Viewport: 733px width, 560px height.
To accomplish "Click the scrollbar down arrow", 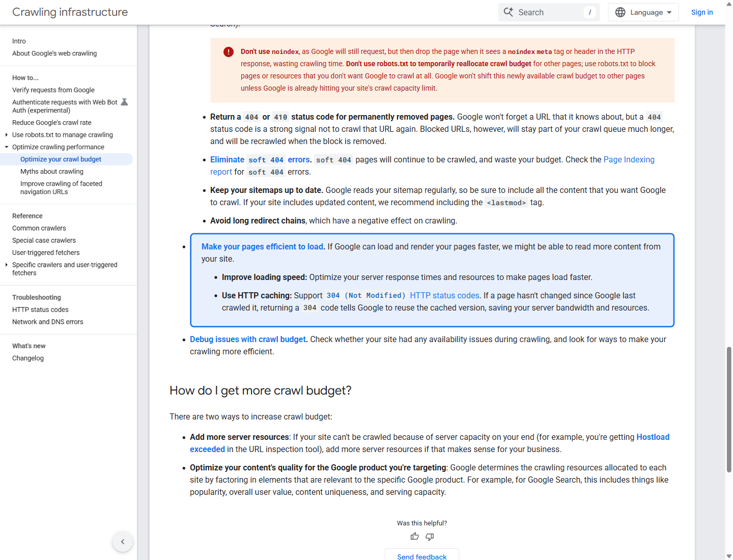I will (729, 556).
